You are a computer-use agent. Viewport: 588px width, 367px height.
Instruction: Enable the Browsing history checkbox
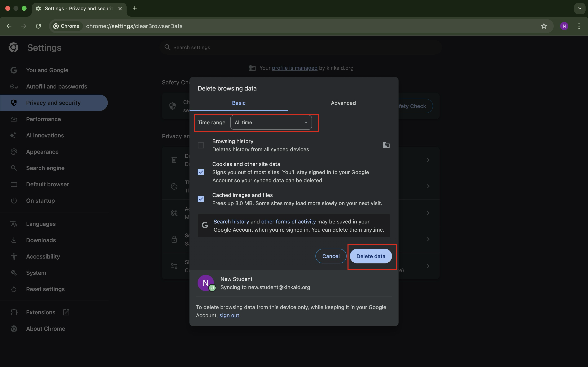pos(201,145)
